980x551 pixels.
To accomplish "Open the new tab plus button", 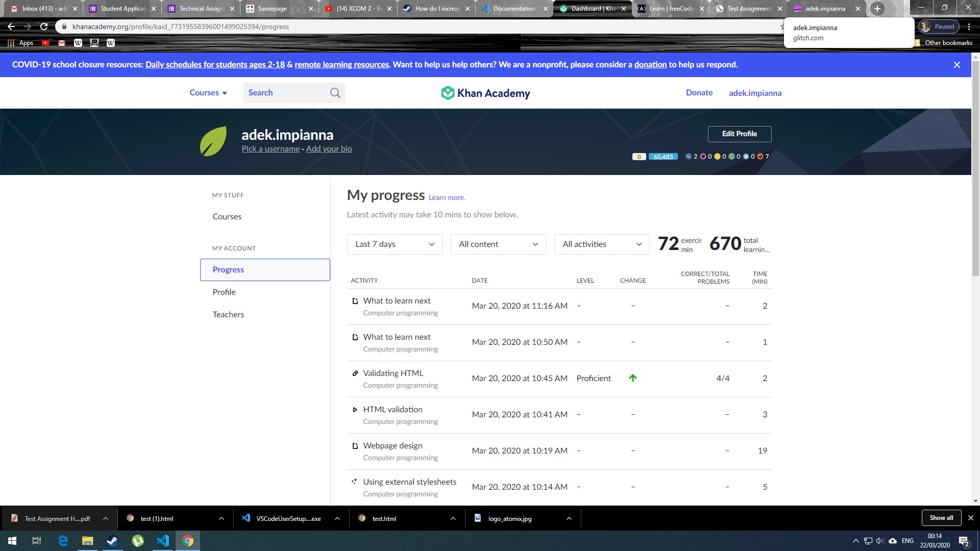I will [877, 9].
